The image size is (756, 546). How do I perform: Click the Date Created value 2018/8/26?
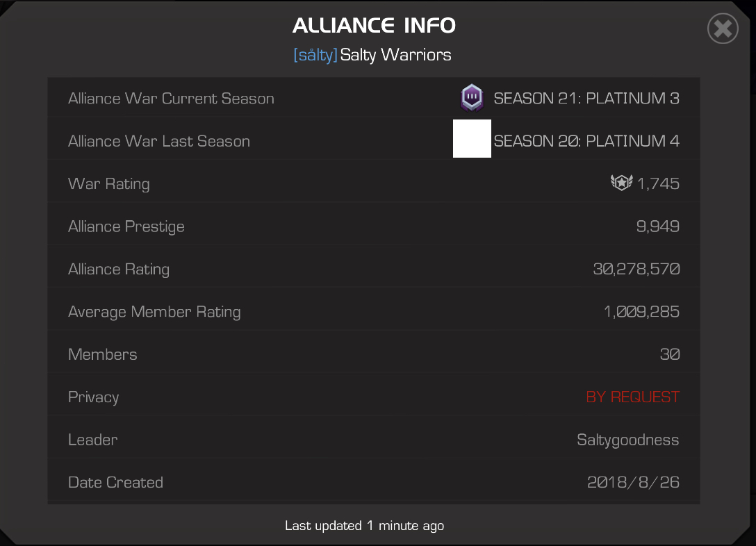(633, 482)
